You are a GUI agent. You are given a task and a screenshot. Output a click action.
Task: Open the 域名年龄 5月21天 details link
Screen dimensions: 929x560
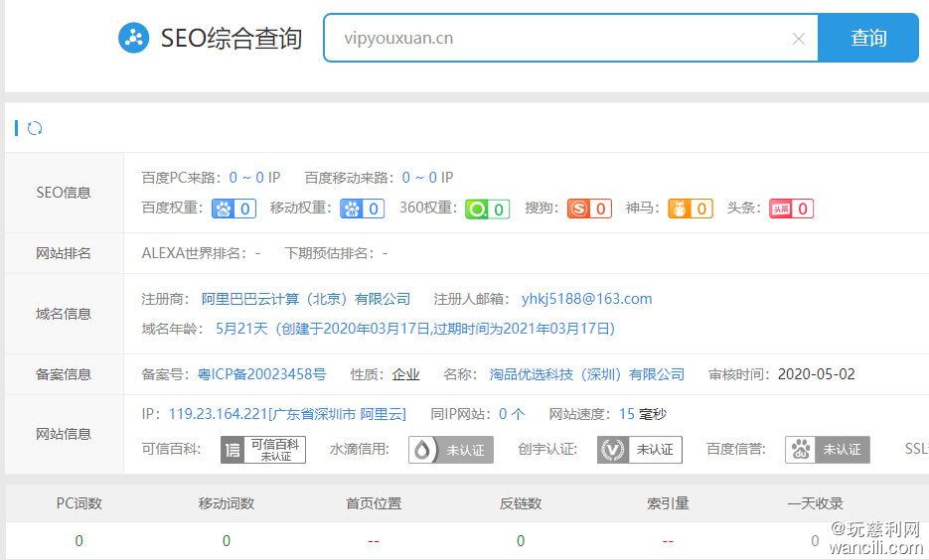(415, 329)
